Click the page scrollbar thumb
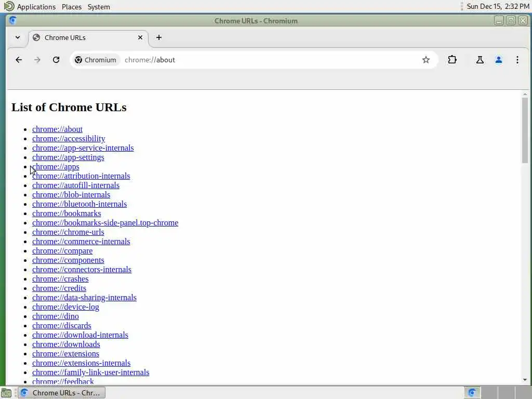532x399 pixels. click(525, 130)
